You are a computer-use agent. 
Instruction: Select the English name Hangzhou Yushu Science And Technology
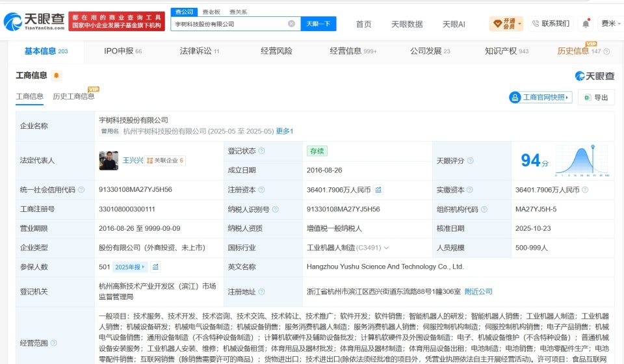pos(385,266)
